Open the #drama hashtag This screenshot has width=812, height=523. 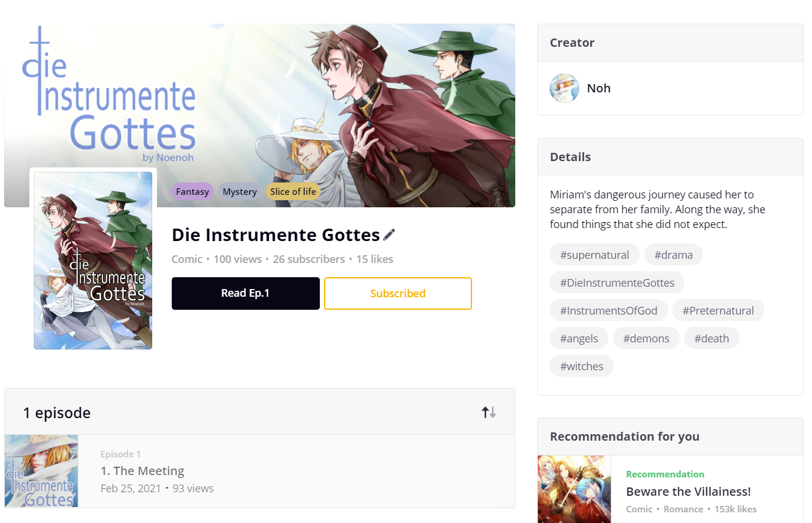[x=673, y=255]
